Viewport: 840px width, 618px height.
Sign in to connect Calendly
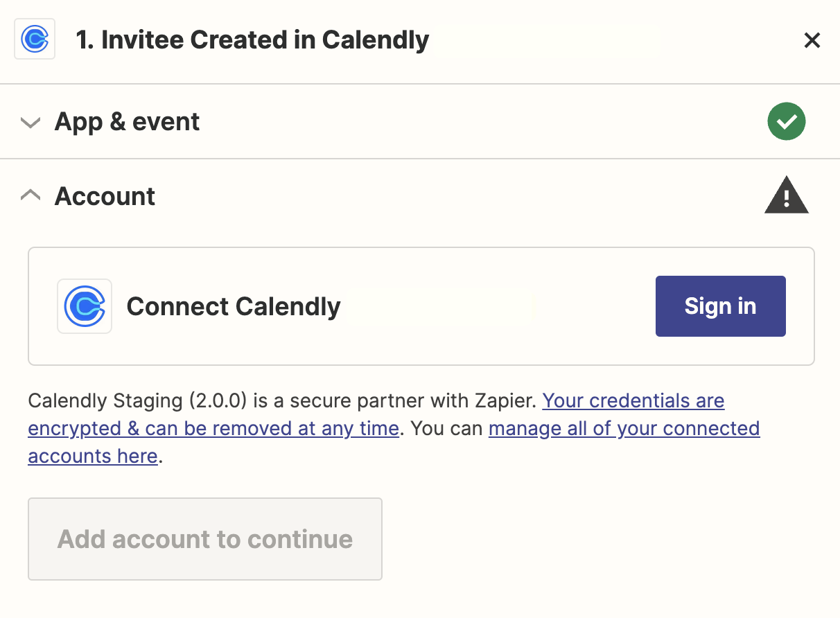pos(720,306)
